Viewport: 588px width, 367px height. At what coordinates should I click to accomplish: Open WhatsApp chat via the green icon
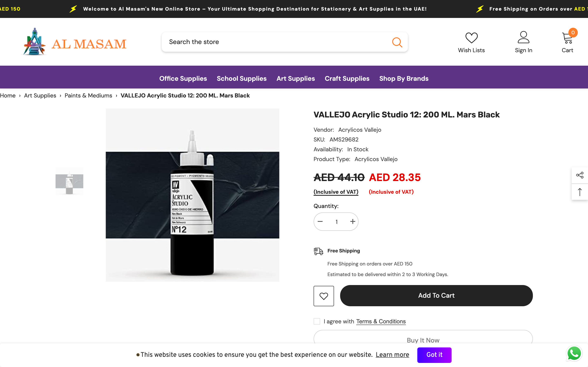pyautogui.click(x=574, y=353)
